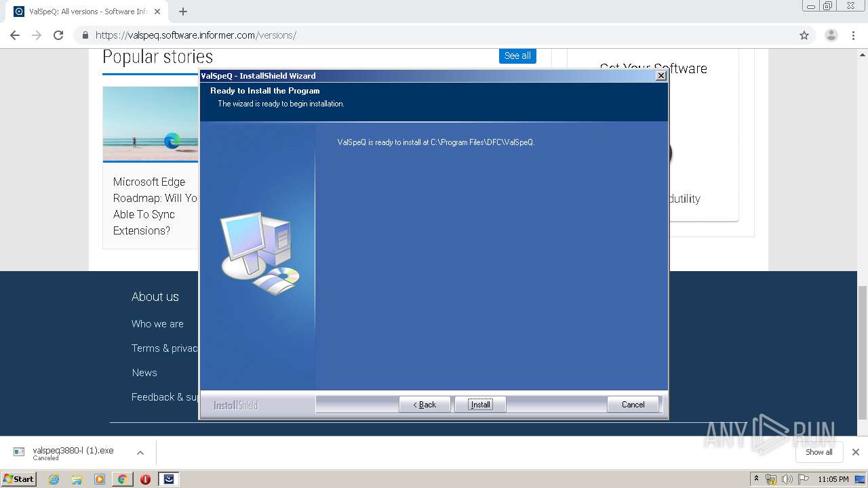
Task: Click the Action Center flag icon
Action: [804, 479]
